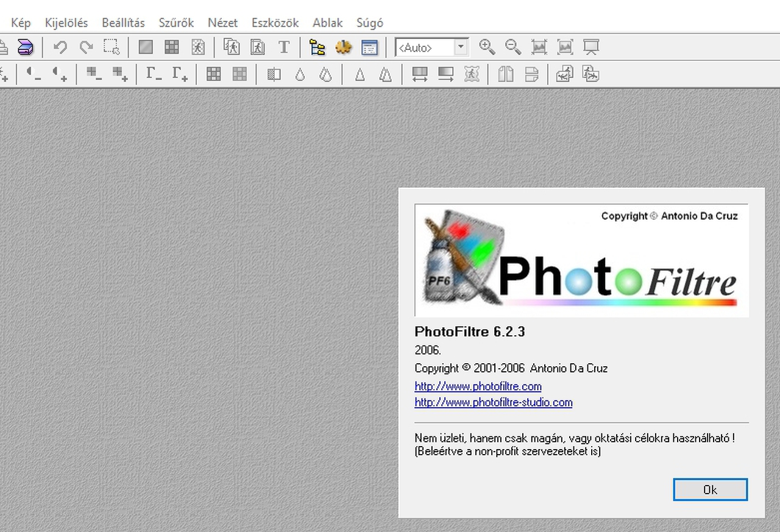Click the zoom in magnifier

coord(487,47)
